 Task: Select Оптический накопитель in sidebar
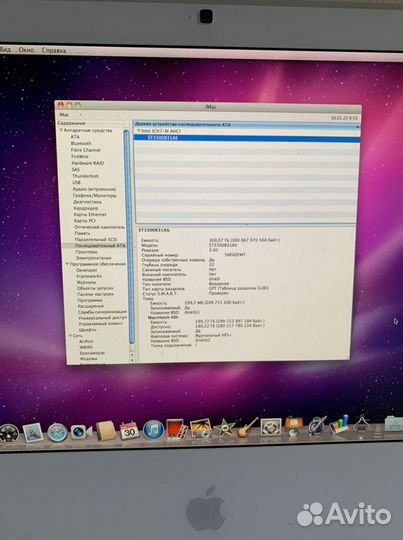(x=100, y=227)
